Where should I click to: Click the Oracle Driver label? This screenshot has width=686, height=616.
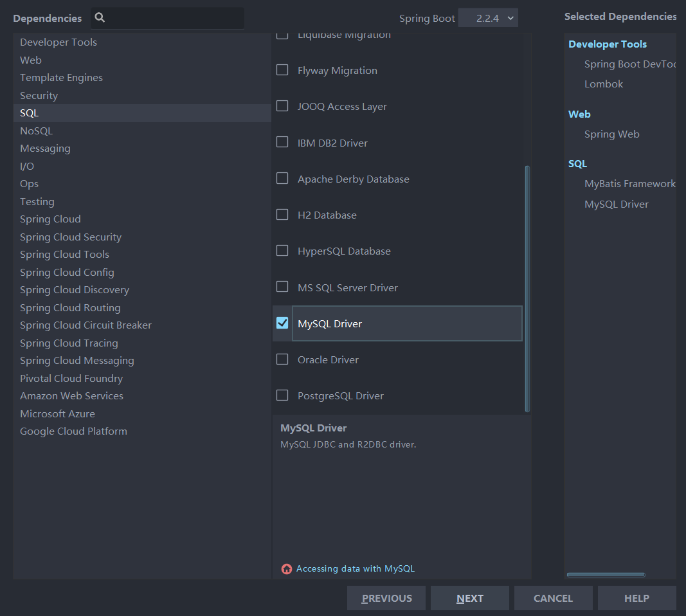point(328,359)
